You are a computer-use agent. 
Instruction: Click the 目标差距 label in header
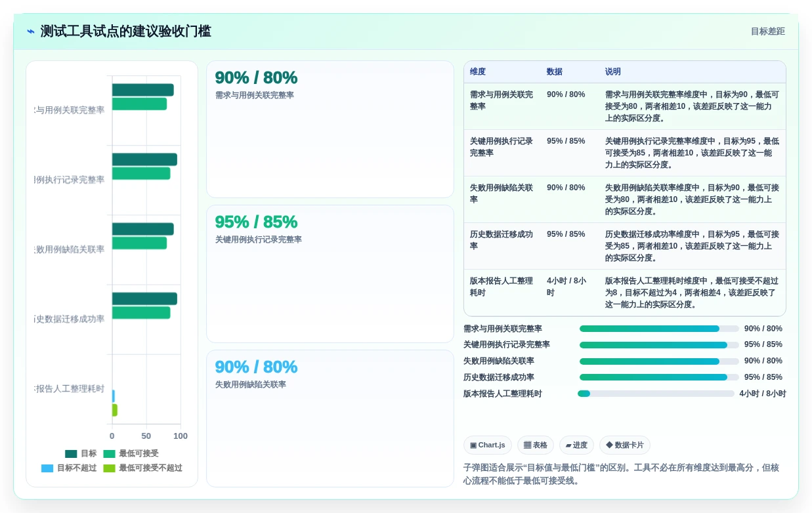(767, 31)
